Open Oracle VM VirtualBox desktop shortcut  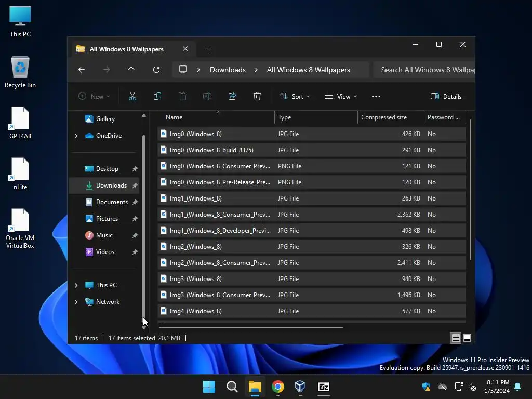20,229
